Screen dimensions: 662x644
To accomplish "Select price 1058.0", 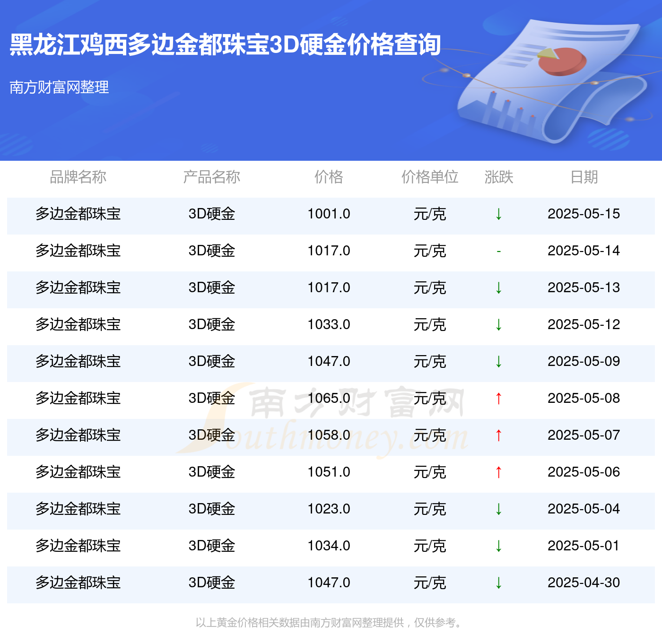I will pos(329,435).
